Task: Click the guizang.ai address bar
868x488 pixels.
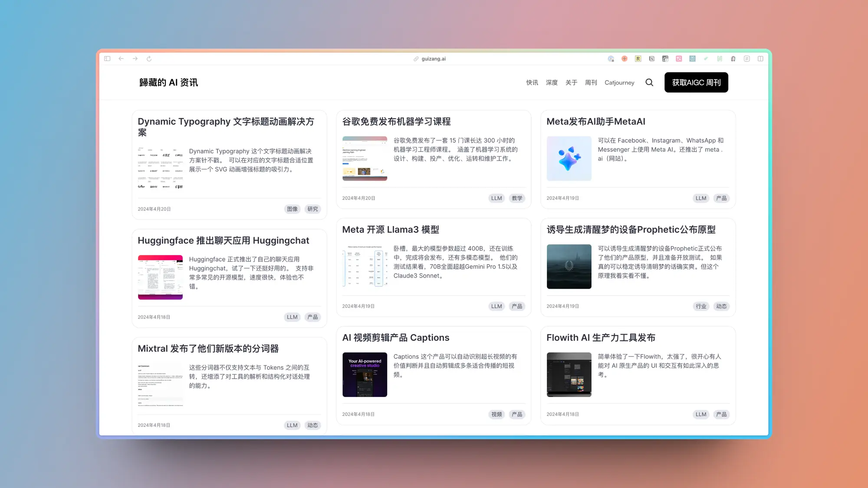Action: [430, 59]
